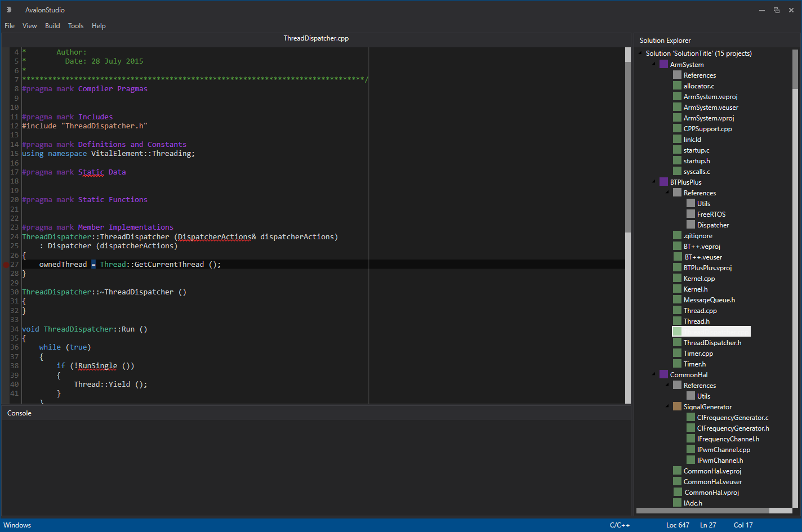Click the gray FreeRTOS reference icon
This screenshot has width=802, height=532.
click(690, 214)
